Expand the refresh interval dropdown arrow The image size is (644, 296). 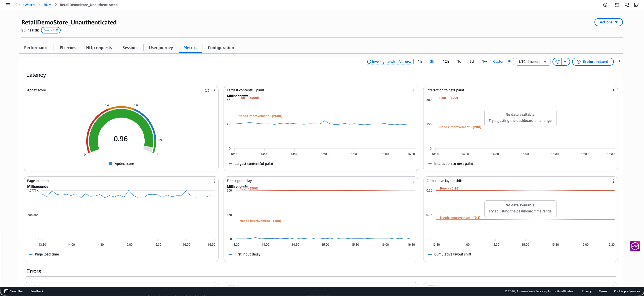pos(565,62)
